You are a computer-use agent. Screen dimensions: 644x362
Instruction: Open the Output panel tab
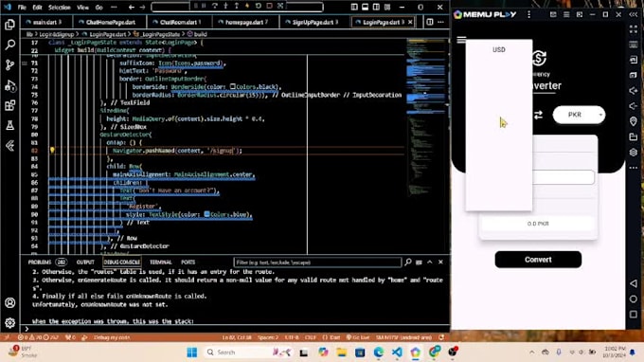pyautogui.click(x=85, y=262)
